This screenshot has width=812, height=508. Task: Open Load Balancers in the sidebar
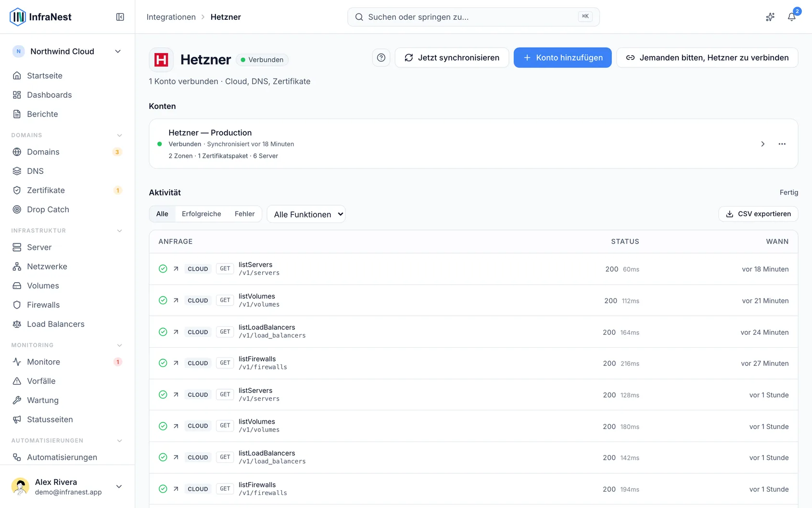click(67, 324)
